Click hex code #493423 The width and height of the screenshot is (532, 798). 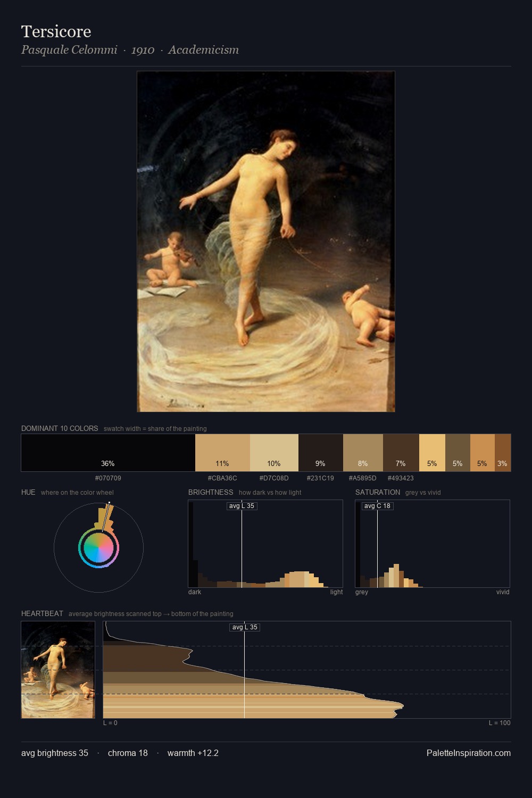tap(401, 478)
